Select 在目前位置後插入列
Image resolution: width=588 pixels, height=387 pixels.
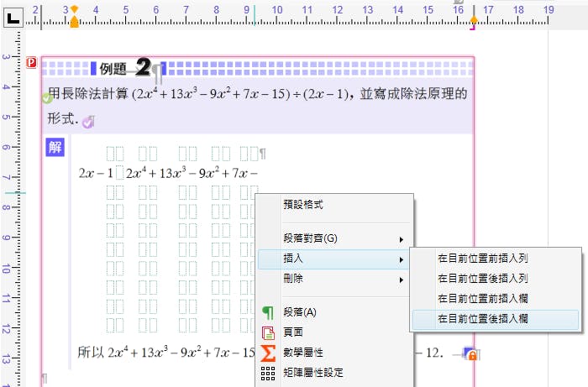point(494,278)
